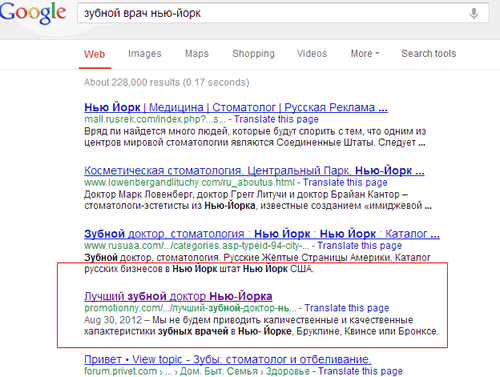Screen dimensions: 500x377
Task: Open Привет View topic Зубы result
Action: coord(227,359)
